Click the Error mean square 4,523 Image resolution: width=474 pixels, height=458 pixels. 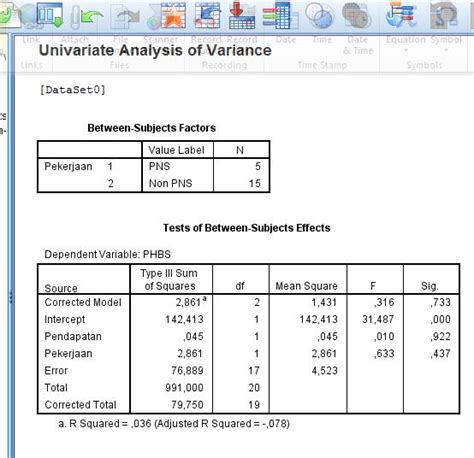pos(324,371)
